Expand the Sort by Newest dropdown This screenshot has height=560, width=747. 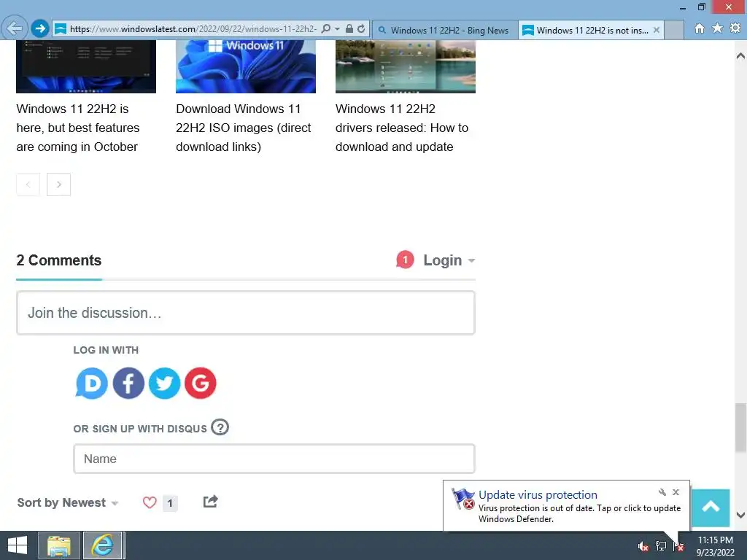68,503
